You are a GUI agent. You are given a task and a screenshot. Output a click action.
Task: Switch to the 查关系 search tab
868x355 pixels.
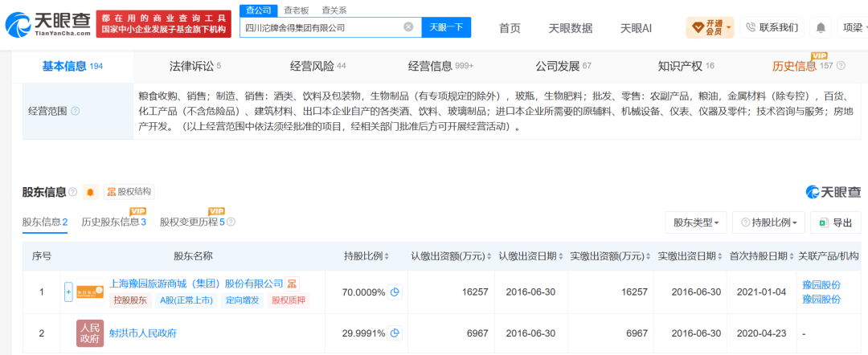(334, 10)
